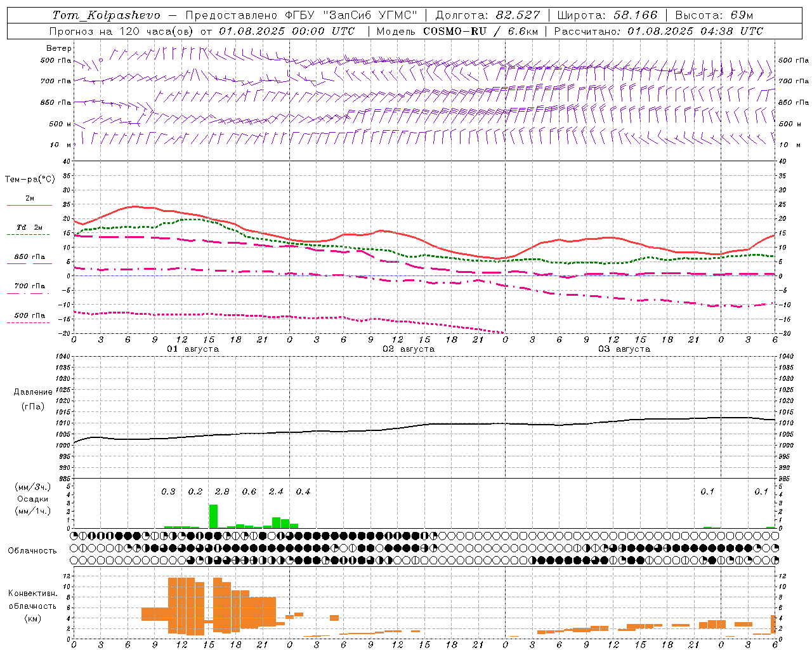The height and width of the screenshot is (650, 812).
Task: Click the Модель COSMO-RU / 6.6км label
Action: tap(457, 31)
